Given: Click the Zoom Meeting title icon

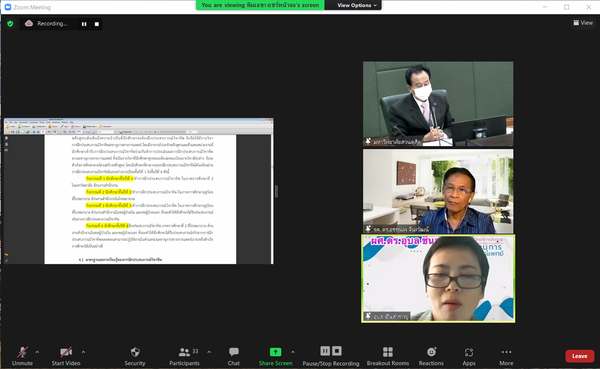Looking at the screenshot, I should click(8, 7).
